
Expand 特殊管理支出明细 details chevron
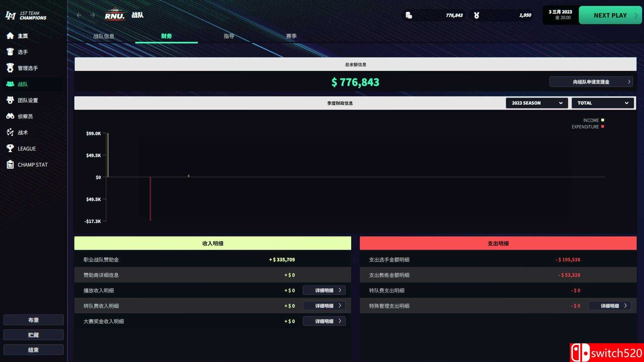click(x=625, y=306)
